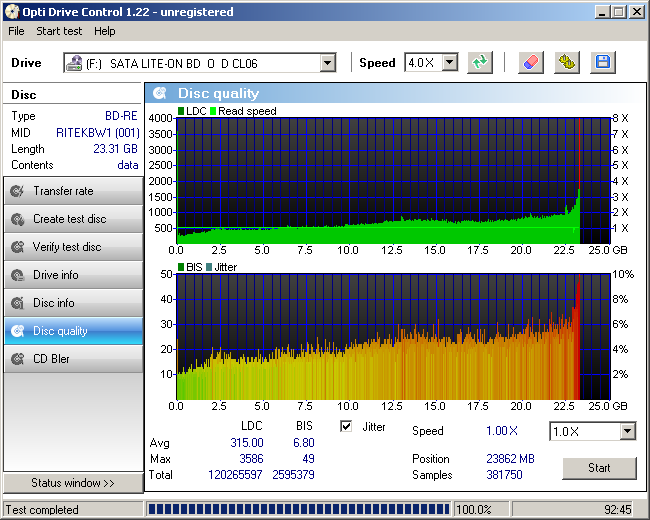Open the Start test menu

point(59,31)
